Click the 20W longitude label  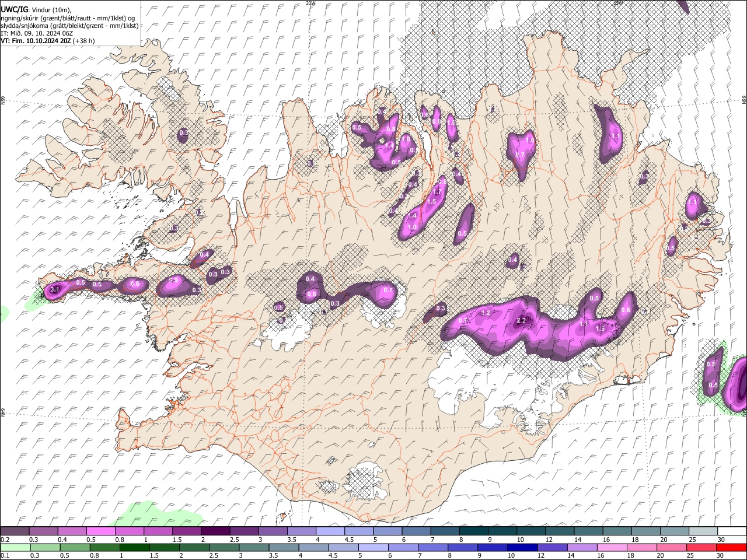click(x=310, y=3)
